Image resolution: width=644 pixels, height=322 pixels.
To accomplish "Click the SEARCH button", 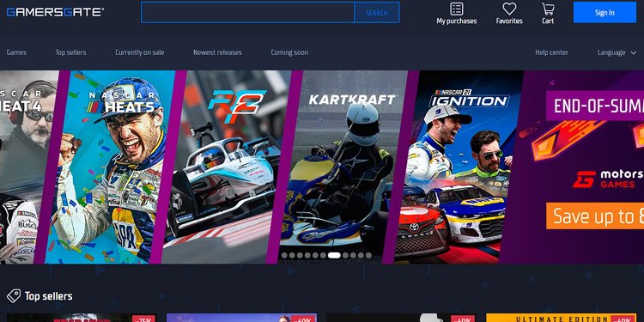I will 377,12.
